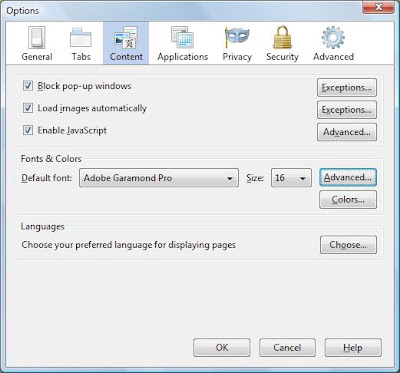Screen dimensions: 400x373
Task: Expand the Default font dropdown
Action: pyautogui.click(x=159, y=178)
